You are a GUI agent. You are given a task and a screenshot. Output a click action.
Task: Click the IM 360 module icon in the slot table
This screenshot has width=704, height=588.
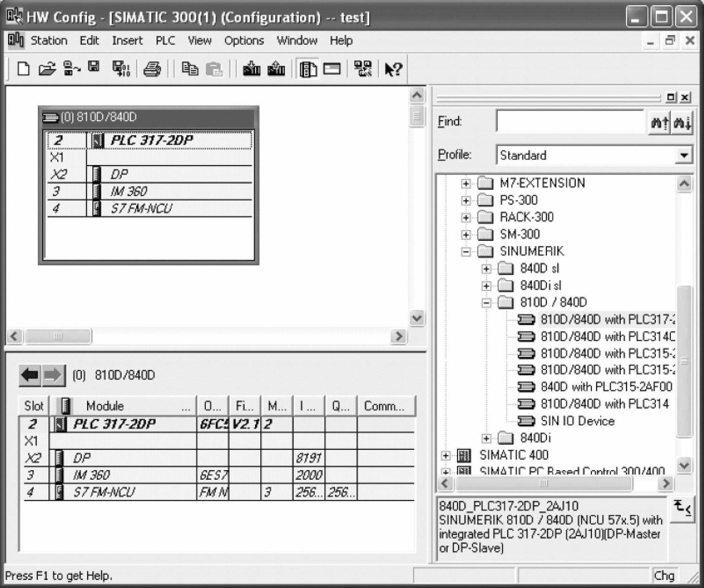[x=60, y=475]
